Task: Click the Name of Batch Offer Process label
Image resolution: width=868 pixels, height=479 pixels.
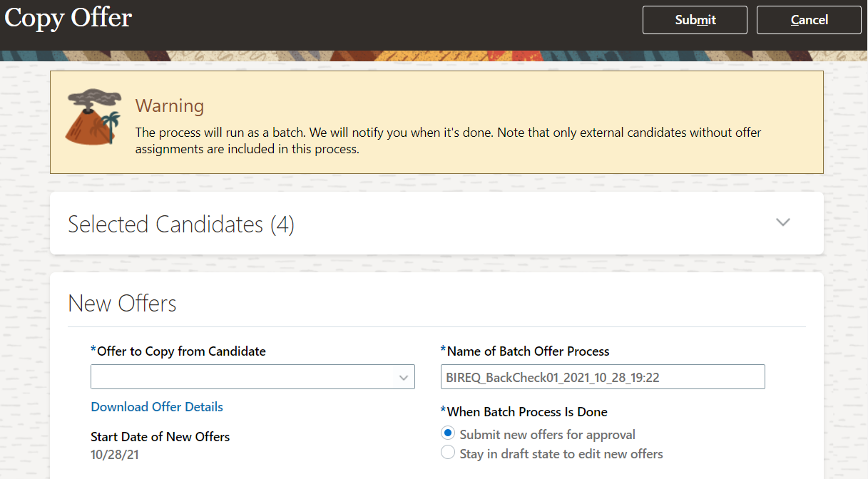Action: click(x=528, y=351)
